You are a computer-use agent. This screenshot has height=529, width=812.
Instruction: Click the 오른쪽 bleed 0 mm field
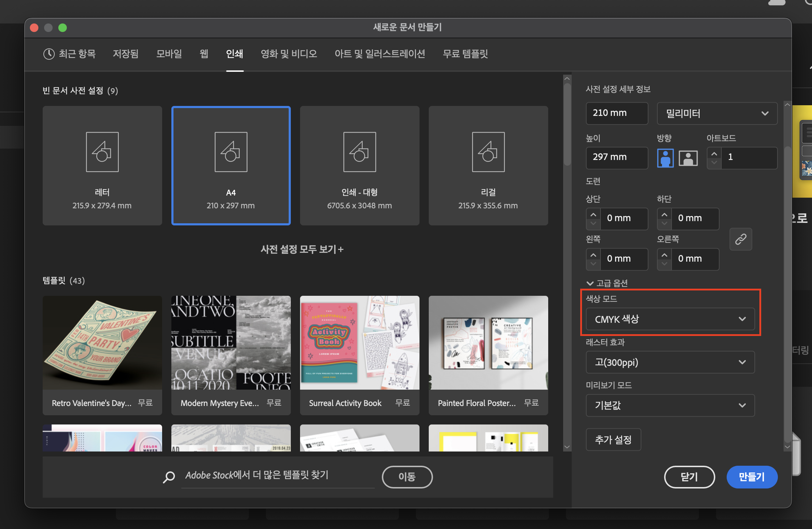[x=695, y=259]
